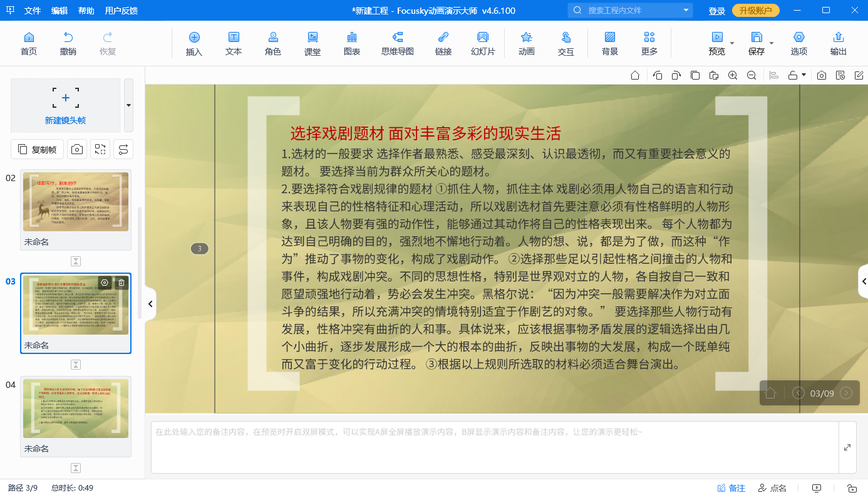868x495 pixels.
Task: Open the 背景 background settings
Action: pos(610,43)
